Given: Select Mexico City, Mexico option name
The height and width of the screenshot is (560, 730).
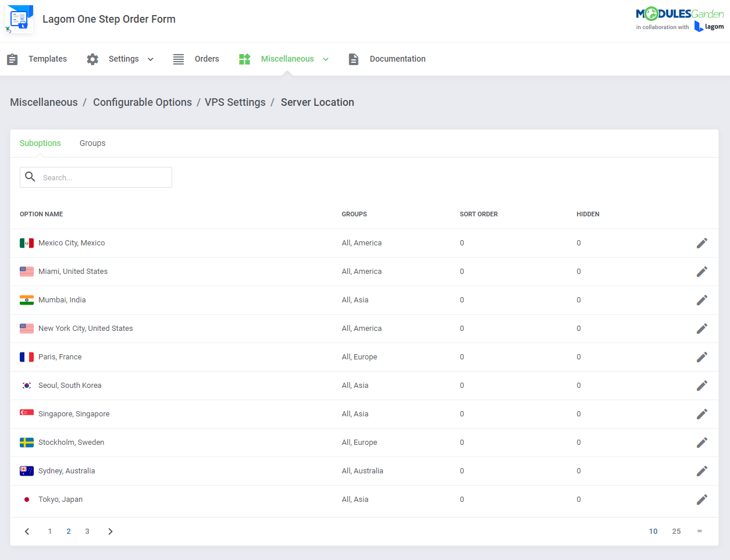Looking at the screenshot, I should coord(71,242).
